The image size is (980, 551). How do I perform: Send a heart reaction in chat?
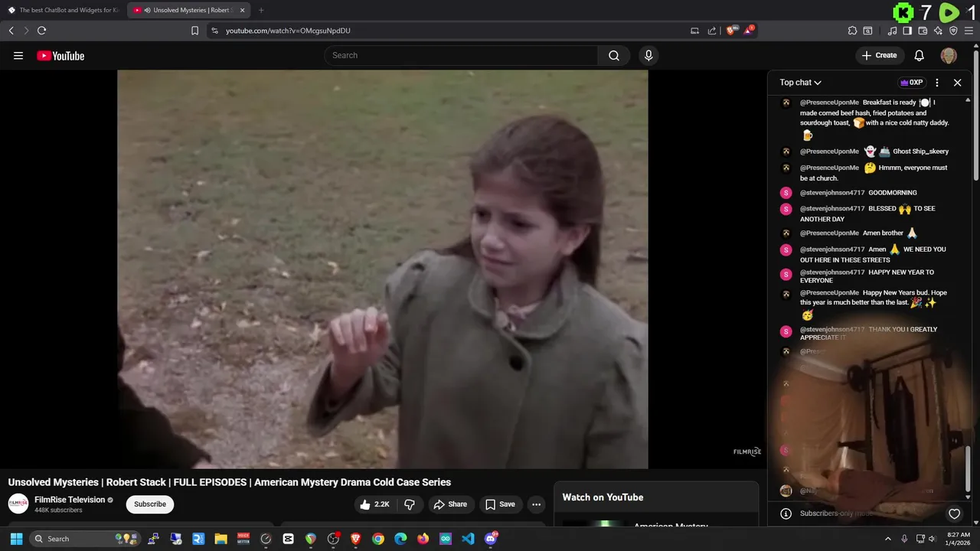point(954,514)
